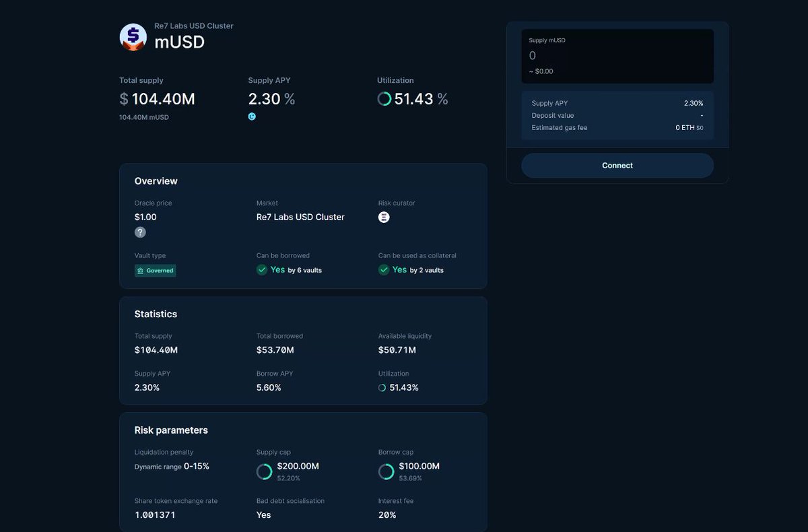The width and height of the screenshot is (808, 532).
Task: Click the Statistics section heading
Action: pyautogui.click(x=156, y=314)
